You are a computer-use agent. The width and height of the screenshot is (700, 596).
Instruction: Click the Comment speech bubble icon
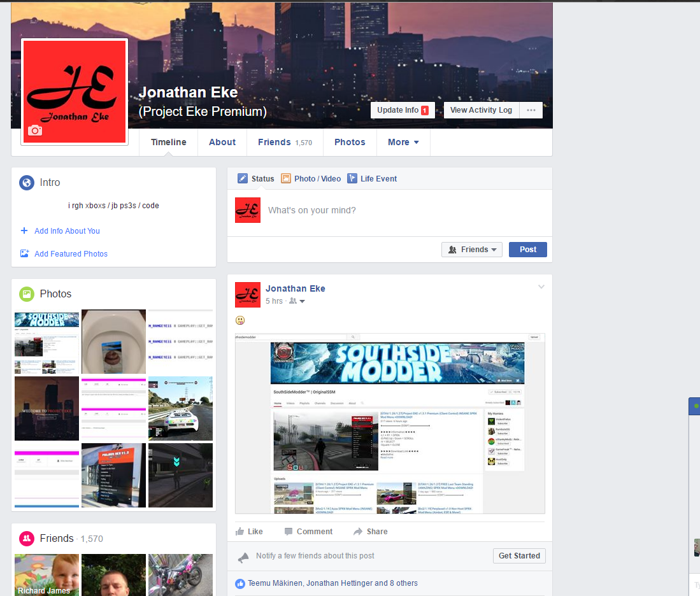[289, 531]
